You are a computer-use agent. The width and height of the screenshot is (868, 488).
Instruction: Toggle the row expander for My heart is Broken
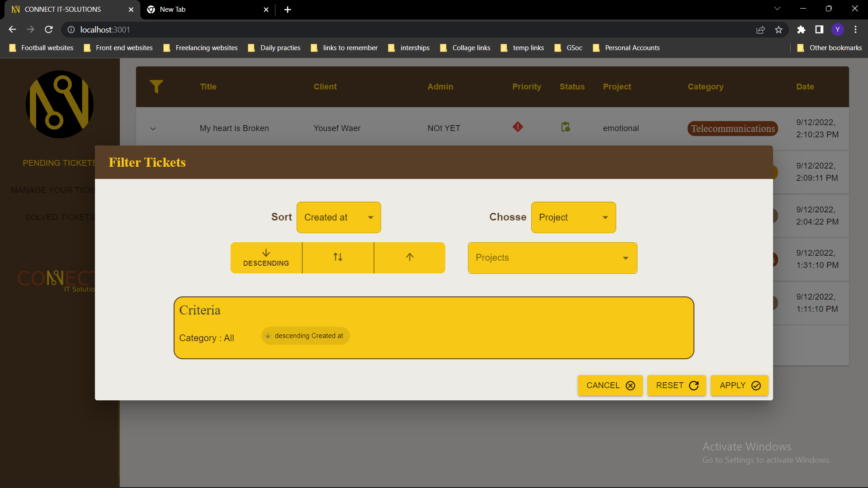153,127
